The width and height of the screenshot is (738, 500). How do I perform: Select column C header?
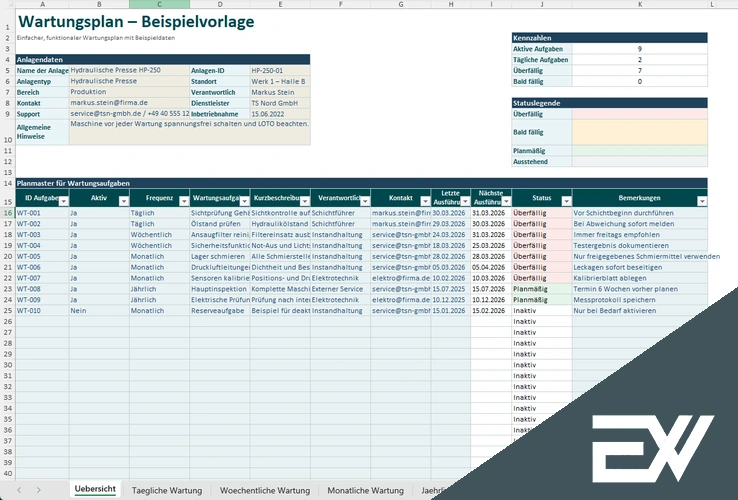(x=159, y=4)
